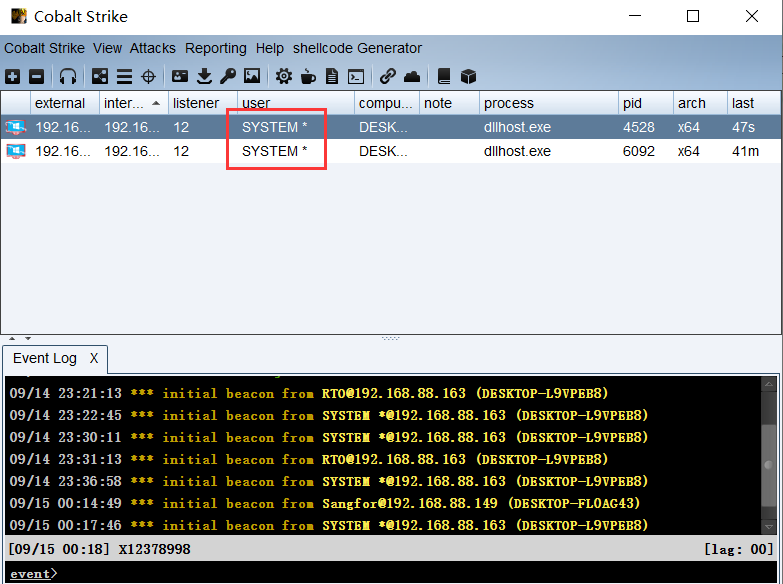Minimize the Cobalt Strike window
Viewport: 783px width, 584px height.
coord(635,16)
